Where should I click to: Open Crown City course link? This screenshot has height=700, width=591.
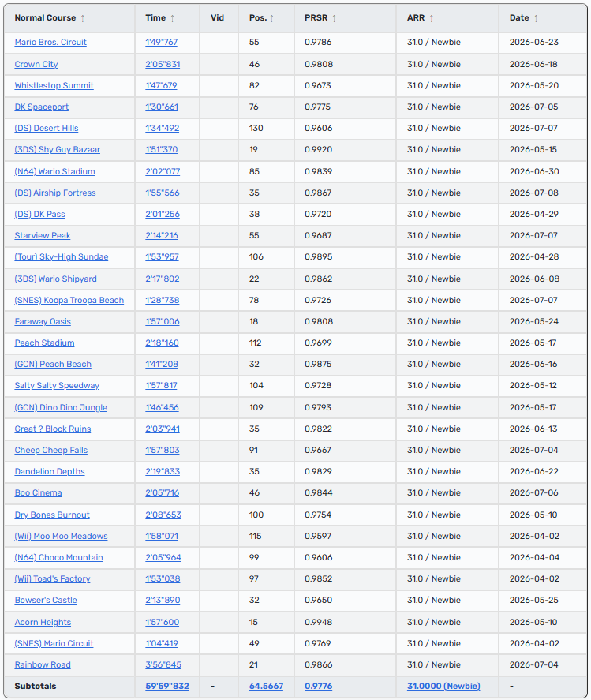(36, 64)
